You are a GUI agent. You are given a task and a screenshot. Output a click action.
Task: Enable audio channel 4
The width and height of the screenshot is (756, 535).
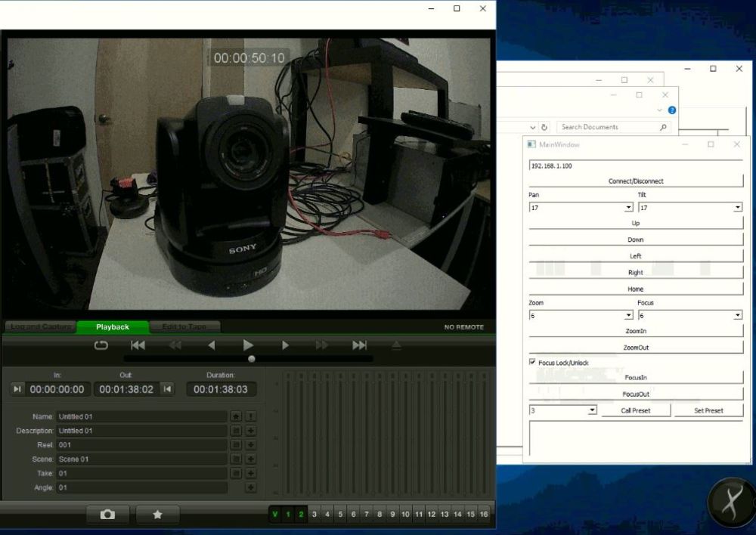click(x=327, y=515)
